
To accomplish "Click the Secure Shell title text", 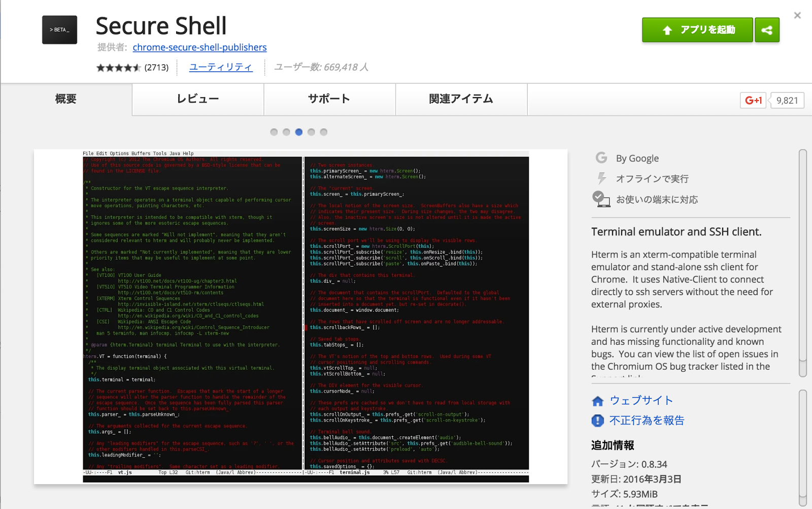I will coord(161,26).
